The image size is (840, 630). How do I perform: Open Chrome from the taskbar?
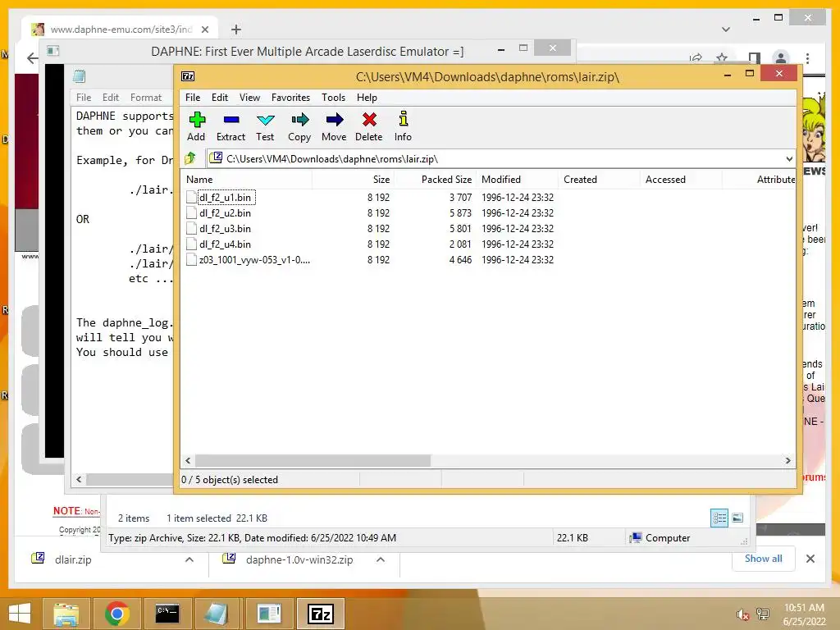pos(116,614)
